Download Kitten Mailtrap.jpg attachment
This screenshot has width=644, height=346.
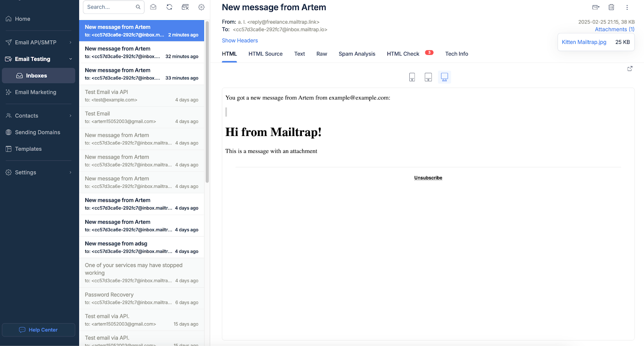coord(584,42)
